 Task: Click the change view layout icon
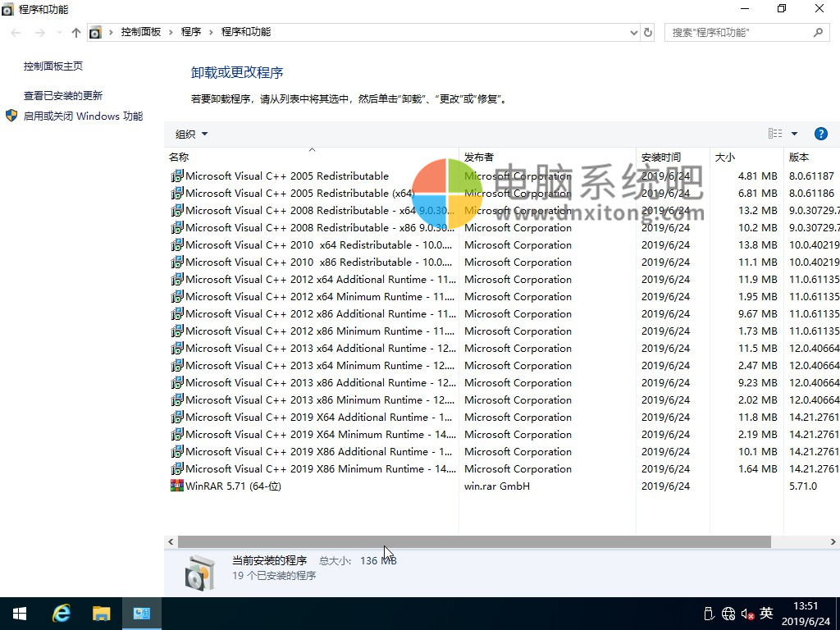click(775, 134)
